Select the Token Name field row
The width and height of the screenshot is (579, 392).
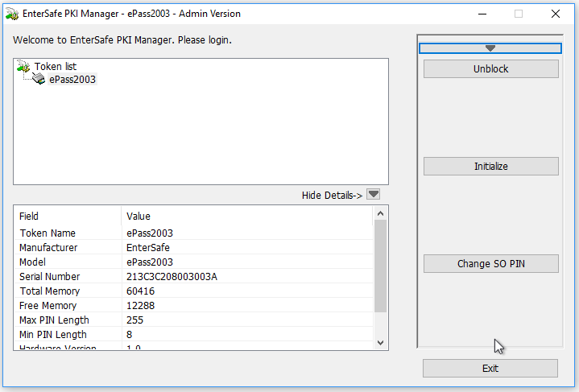[194, 233]
